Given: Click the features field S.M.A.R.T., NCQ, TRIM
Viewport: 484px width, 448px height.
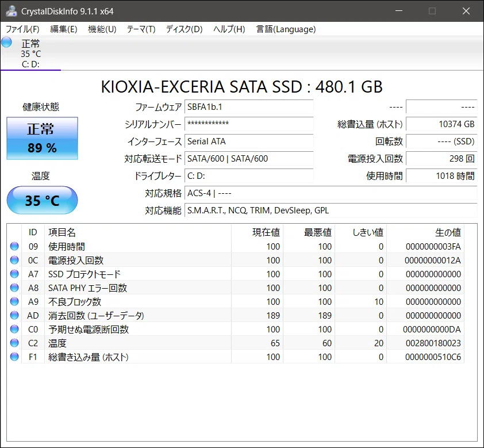Looking at the screenshot, I should [331, 210].
